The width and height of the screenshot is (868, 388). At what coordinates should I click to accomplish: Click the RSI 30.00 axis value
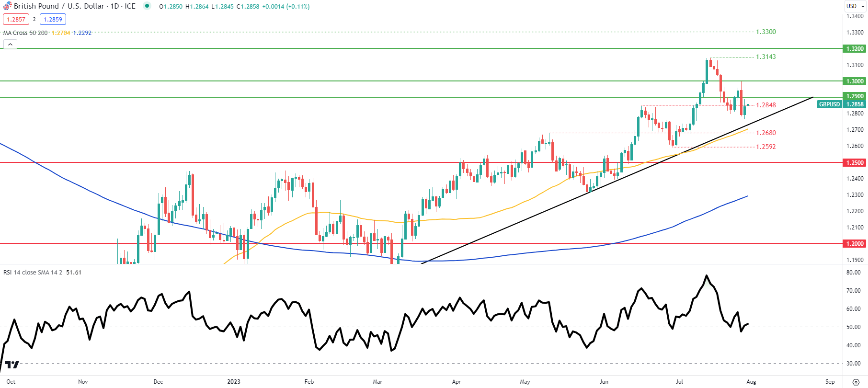pyautogui.click(x=854, y=364)
